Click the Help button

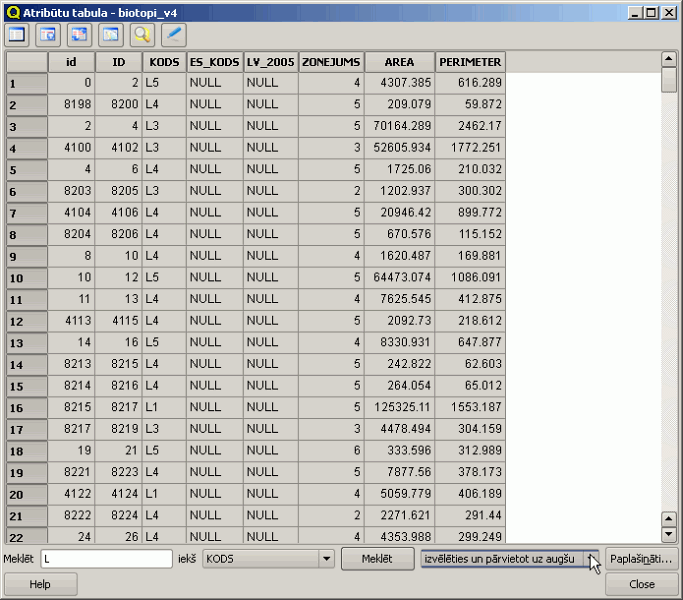tap(41, 584)
